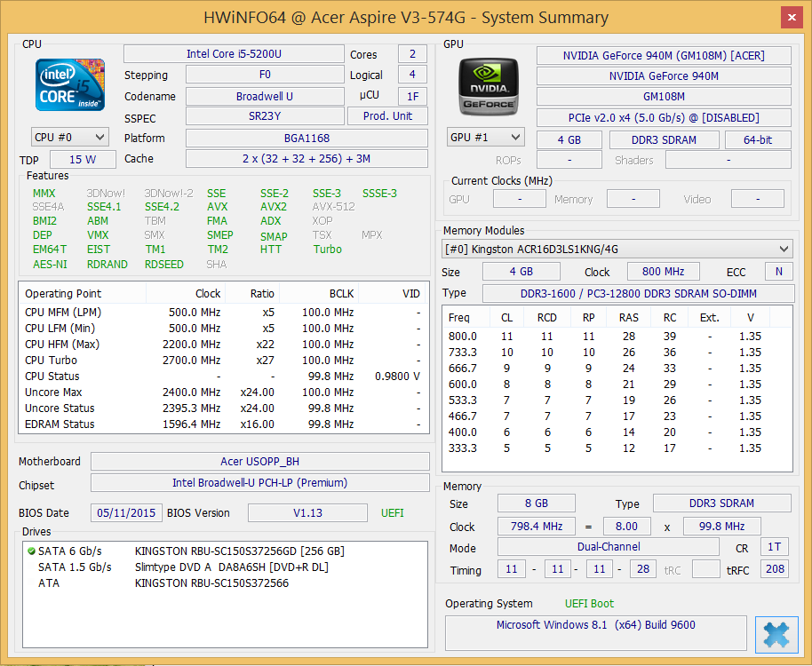
Task: Click the GPU memory type DDR3 SDRAM
Action: [x=664, y=139]
